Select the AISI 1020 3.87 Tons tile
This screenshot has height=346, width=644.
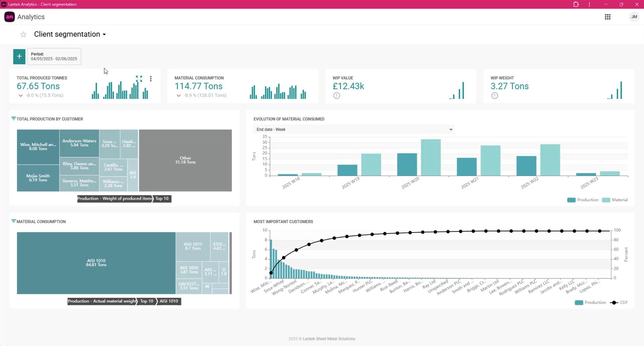click(189, 270)
